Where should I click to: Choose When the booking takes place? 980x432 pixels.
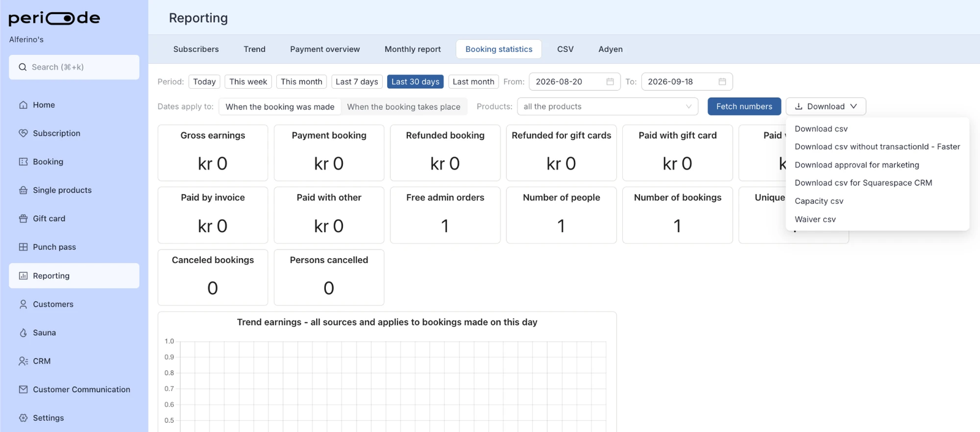coord(404,106)
